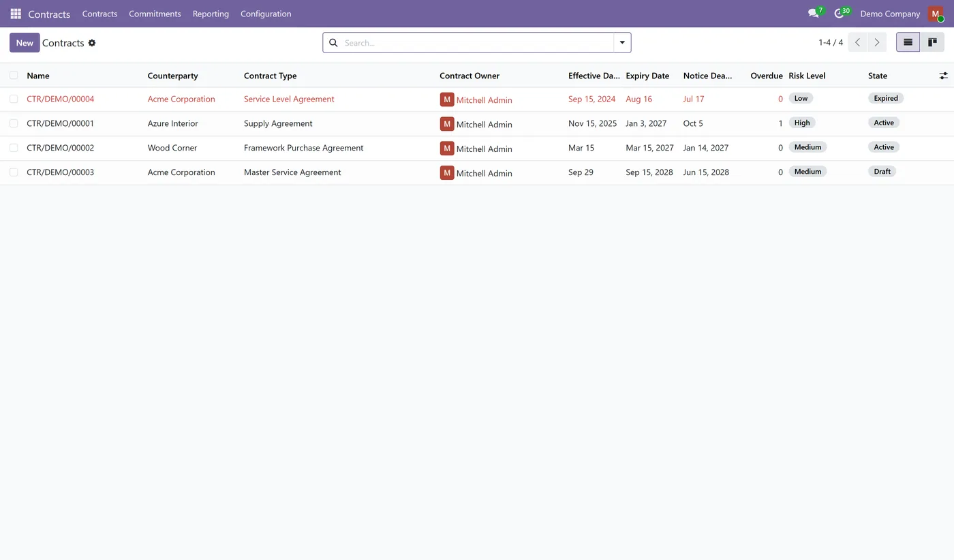Open the Reporting menu
The image size is (954, 560).
(x=211, y=14)
